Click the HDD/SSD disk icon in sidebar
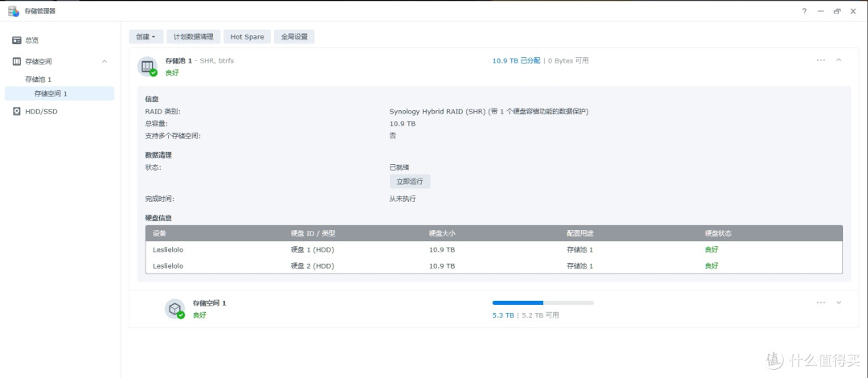The width and height of the screenshot is (868, 378). pos(17,112)
